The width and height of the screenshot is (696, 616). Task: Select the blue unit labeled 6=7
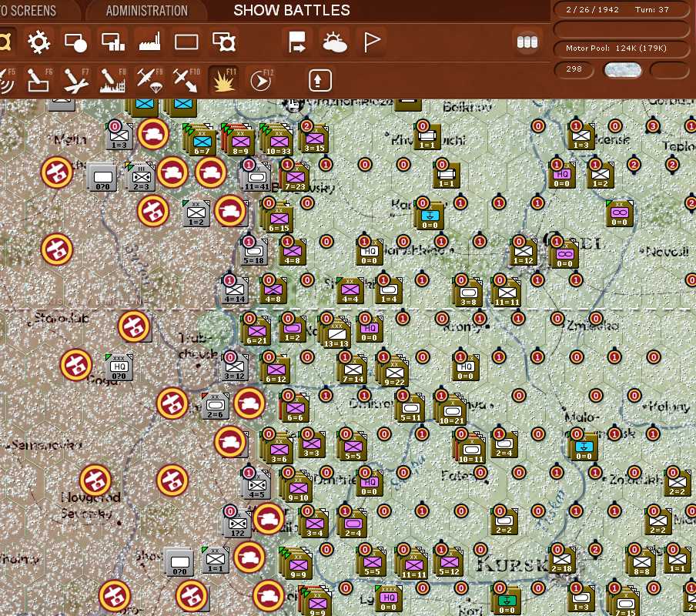(202, 143)
